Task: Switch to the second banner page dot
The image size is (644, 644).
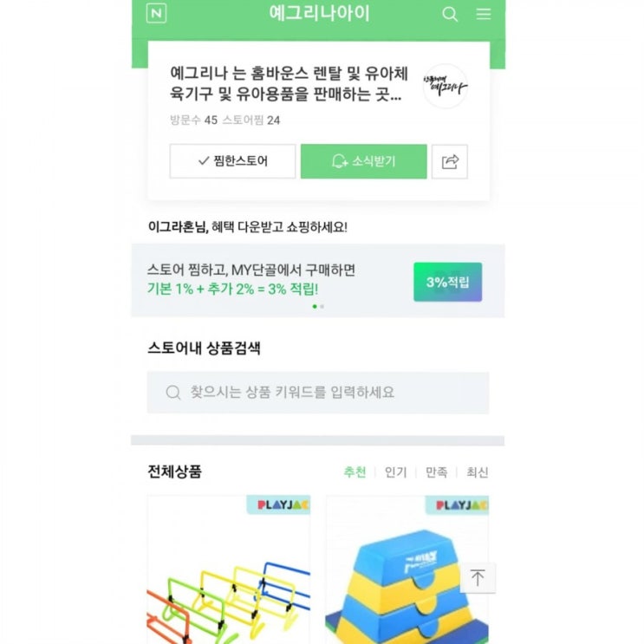Action: (x=322, y=306)
